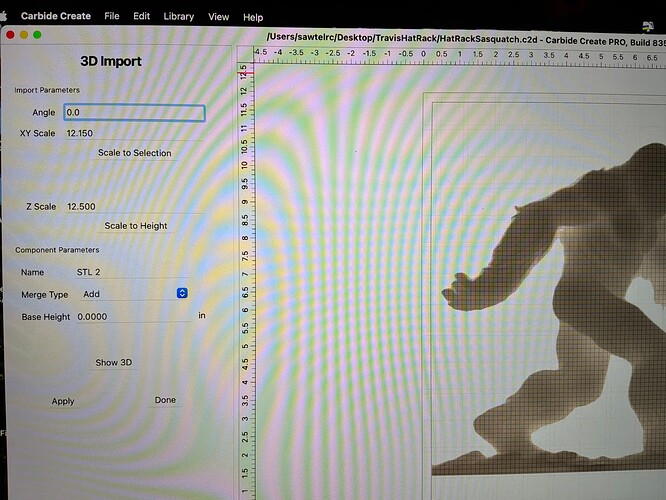Open the File menu
The height and width of the screenshot is (500, 666).
tap(112, 16)
